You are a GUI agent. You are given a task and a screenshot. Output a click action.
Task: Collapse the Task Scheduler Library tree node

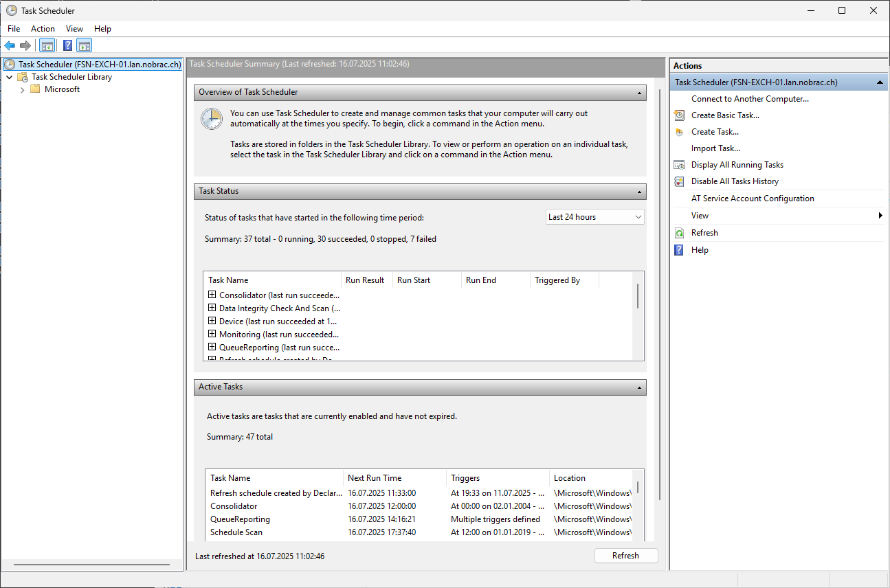(x=9, y=77)
